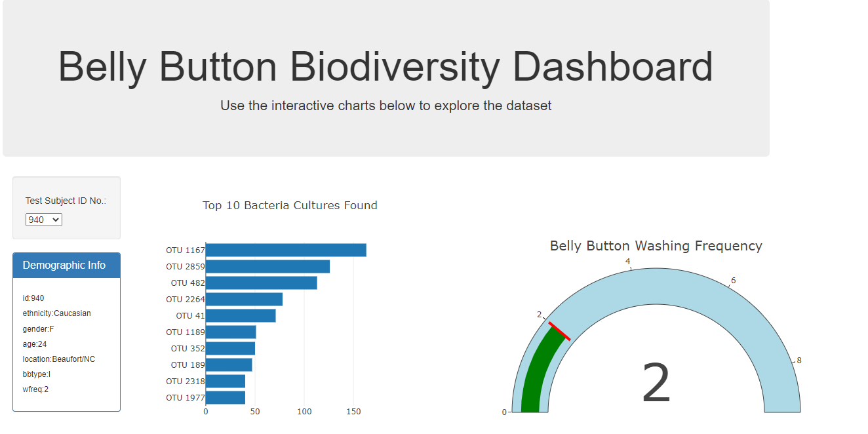Click the Belly Button Washing Frequency title
868x434 pixels.
click(656, 246)
